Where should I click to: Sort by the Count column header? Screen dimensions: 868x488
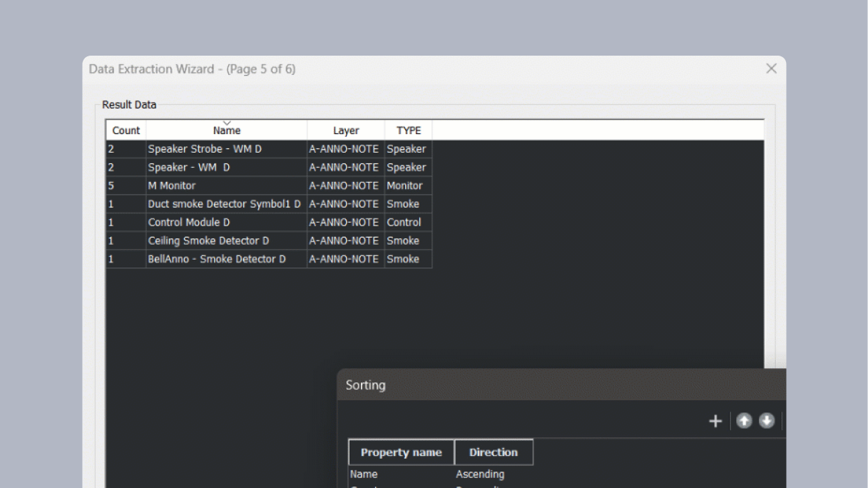(126, 130)
